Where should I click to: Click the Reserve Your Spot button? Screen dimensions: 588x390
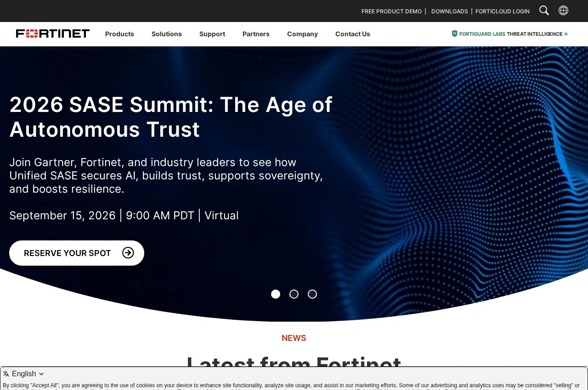pyautogui.click(x=77, y=253)
